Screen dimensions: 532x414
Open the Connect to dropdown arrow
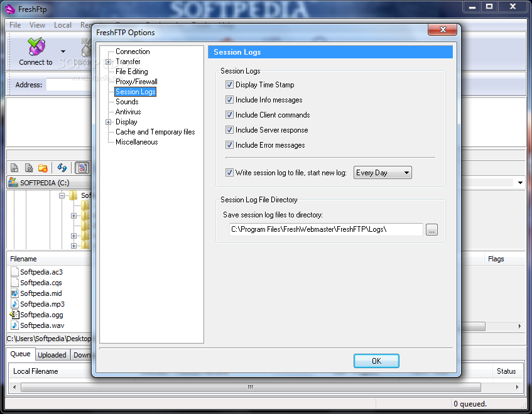[x=63, y=52]
